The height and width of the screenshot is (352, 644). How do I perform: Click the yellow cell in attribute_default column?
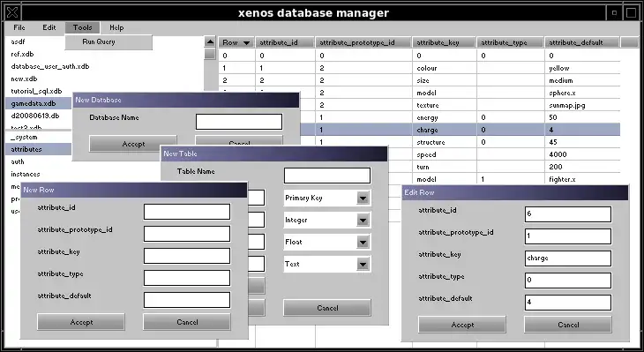582,68
